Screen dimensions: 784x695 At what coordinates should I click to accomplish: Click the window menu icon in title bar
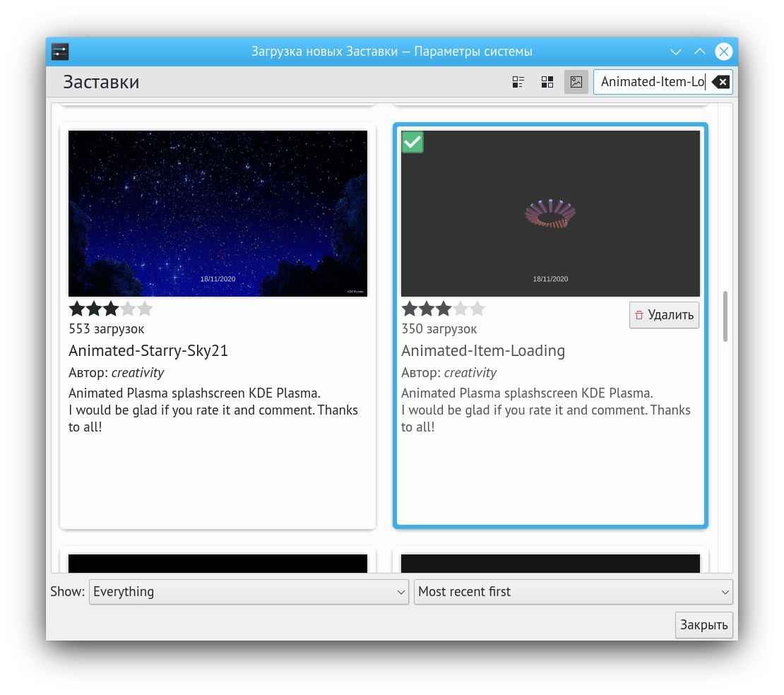pyautogui.click(x=60, y=52)
